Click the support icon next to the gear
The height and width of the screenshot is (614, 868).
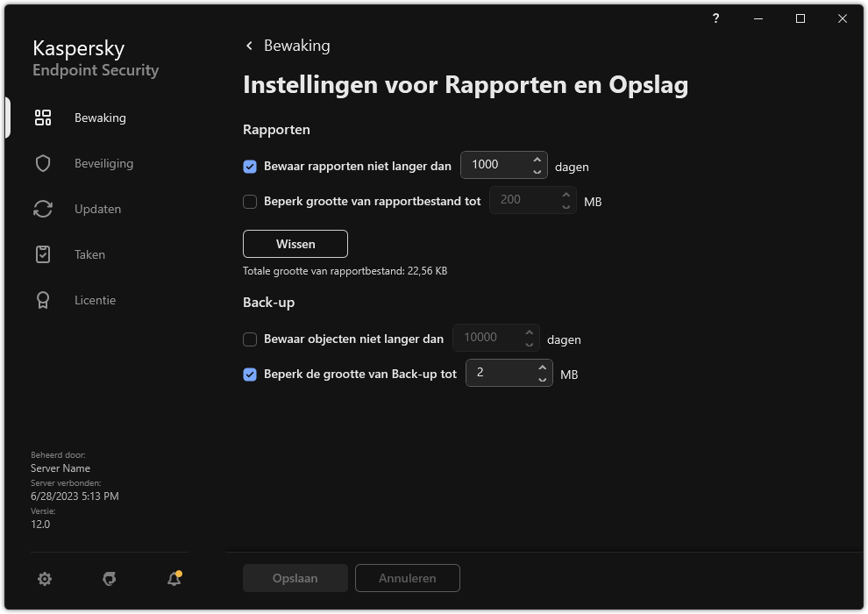point(108,579)
